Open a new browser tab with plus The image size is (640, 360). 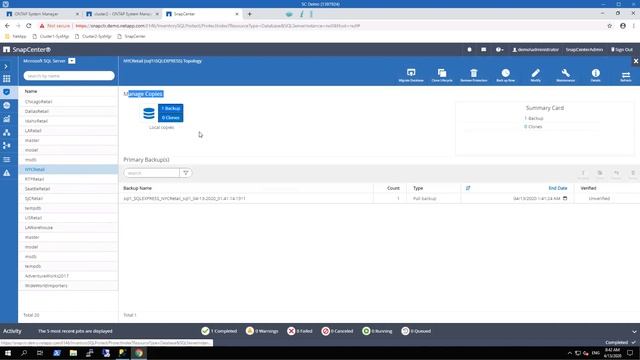coord(249,14)
